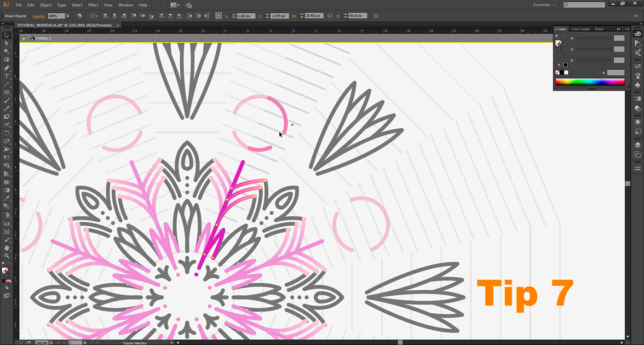644x345 pixels.
Task: Select the Type tool
Action: click(x=7, y=76)
